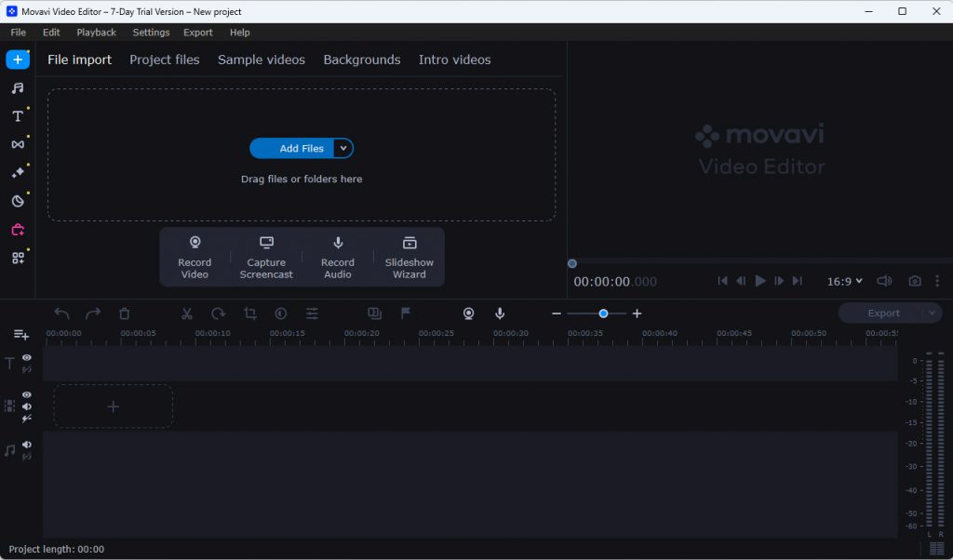Open the Effects Store bag icon
953x560 pixels.
point(18,230)
